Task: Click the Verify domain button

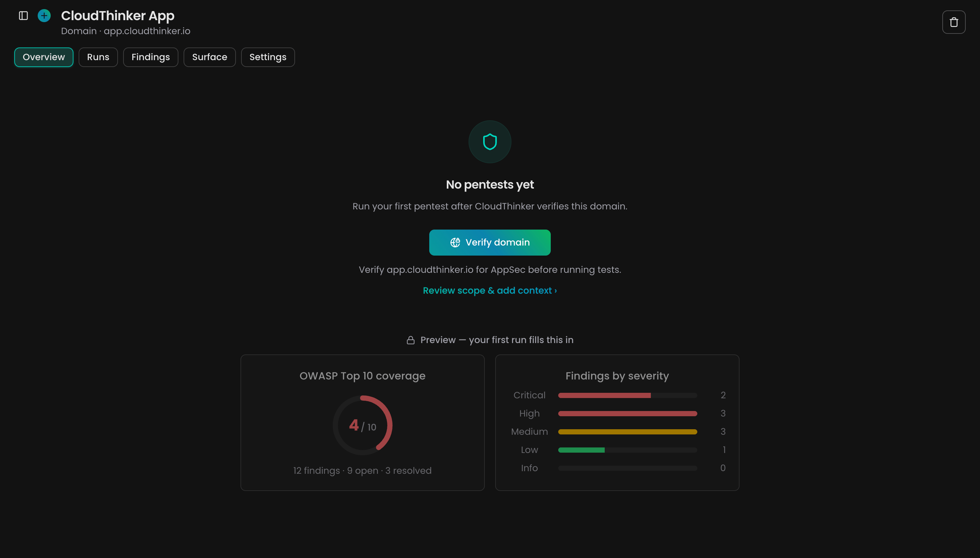Action: point(490,243)
